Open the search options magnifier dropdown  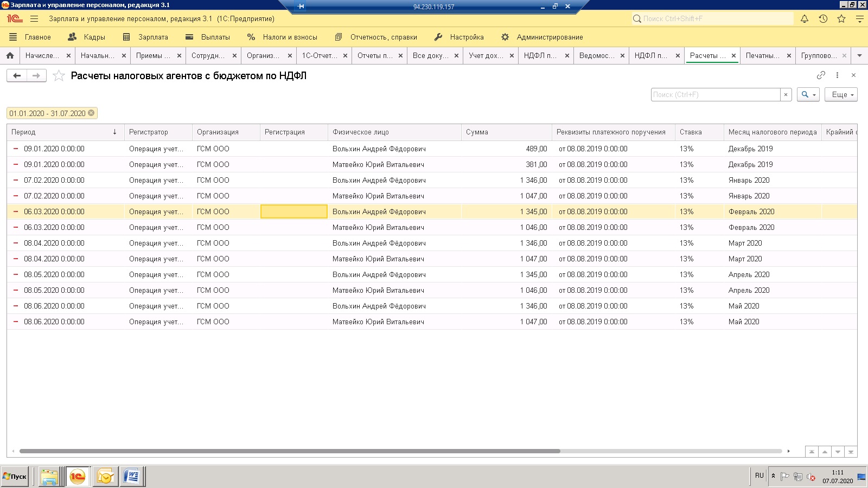coord(808,94)
